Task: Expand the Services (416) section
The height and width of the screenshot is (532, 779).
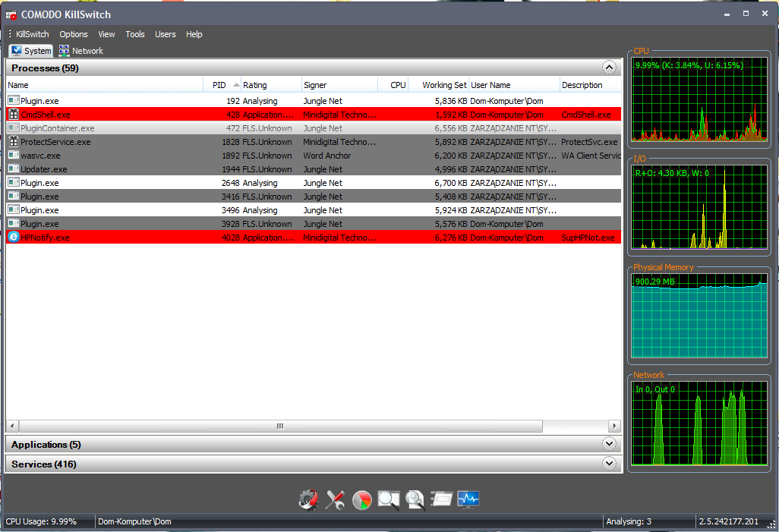Action: [610, 464]
